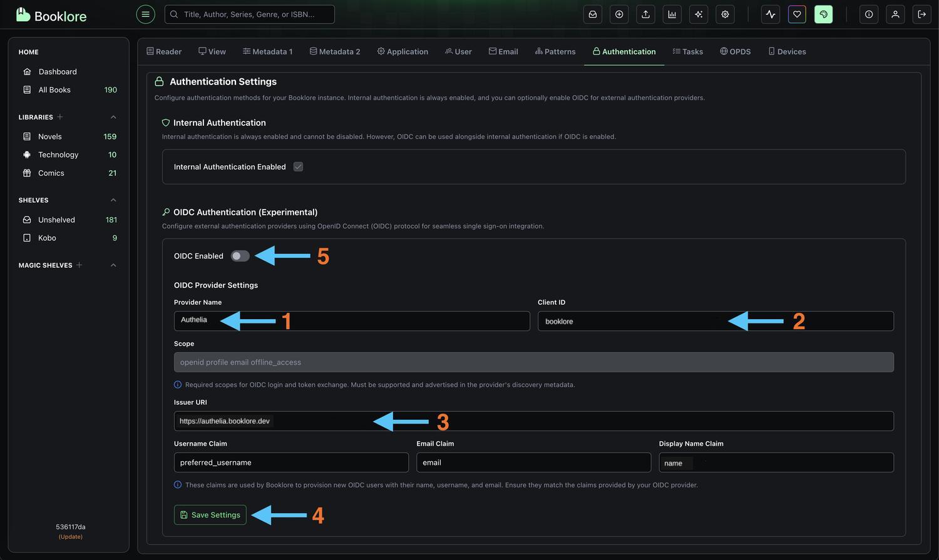Switch to the Email settings tab

(x=503, y=51)
